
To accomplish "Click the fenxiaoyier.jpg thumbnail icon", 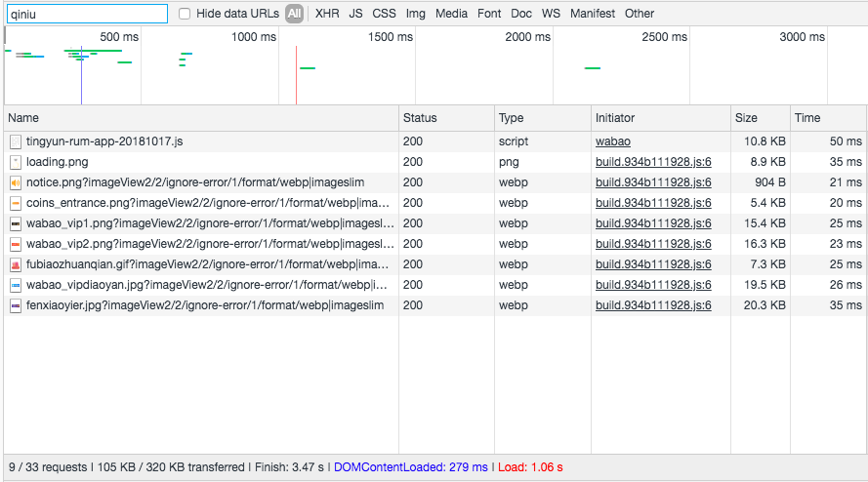I will point(16,305).
